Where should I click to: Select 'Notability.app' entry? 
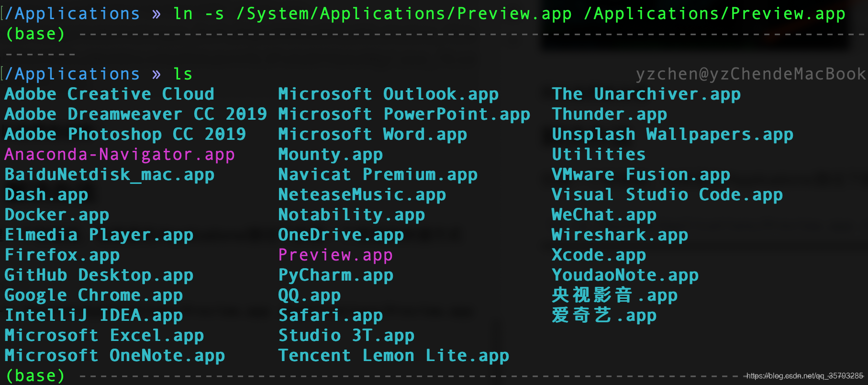point(352,215)
